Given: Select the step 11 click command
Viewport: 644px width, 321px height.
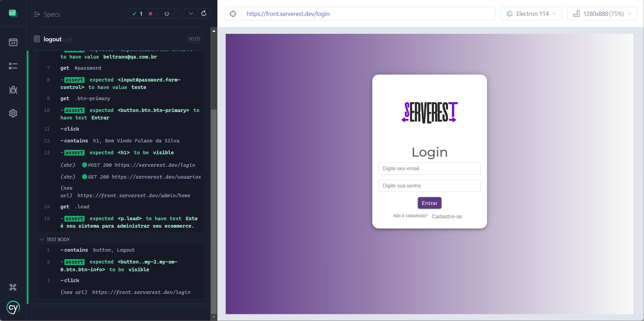Looking at the screenshot, I should [x=121, y=129].
